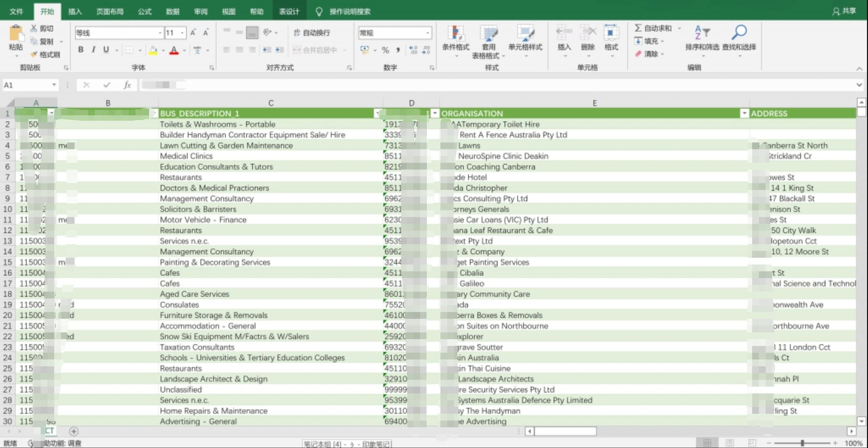Screen dimensions: 868x448
Task: Click Merge and Center (合并后居中)
Action: click(x=315, y=50)
